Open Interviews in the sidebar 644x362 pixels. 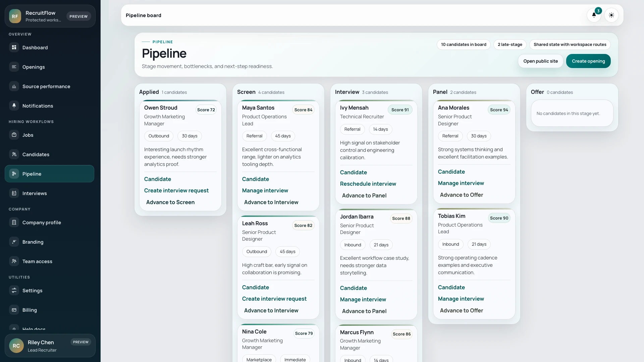[x=49, y=193]
